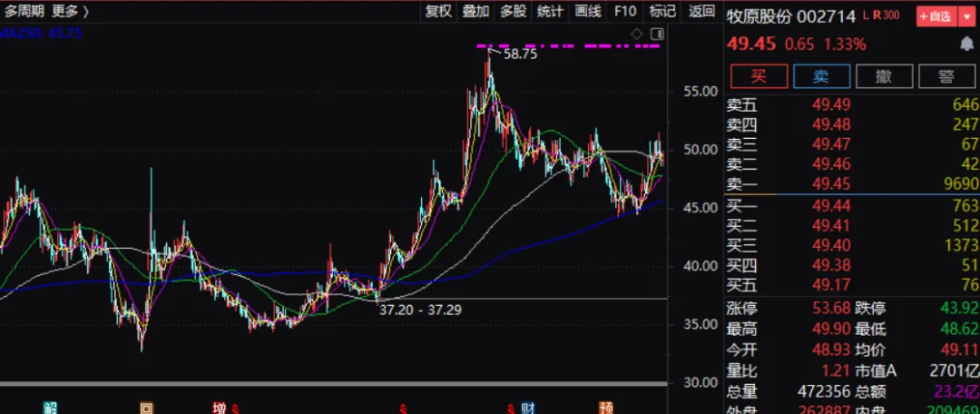Click the 卖四 ask row at 49.48
Screen dimensions: 980x414
pyautogui.click(x=852, y=124)
